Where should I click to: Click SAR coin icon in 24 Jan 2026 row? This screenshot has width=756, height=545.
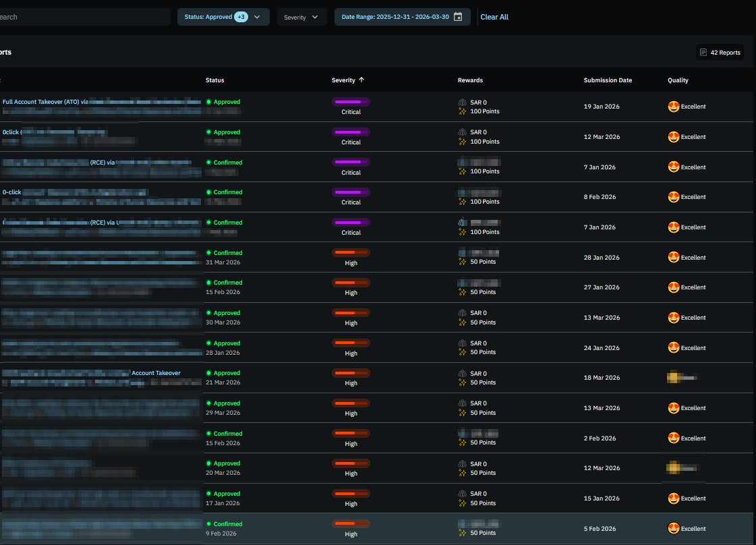pyautogui.click(x=462, y=343)
